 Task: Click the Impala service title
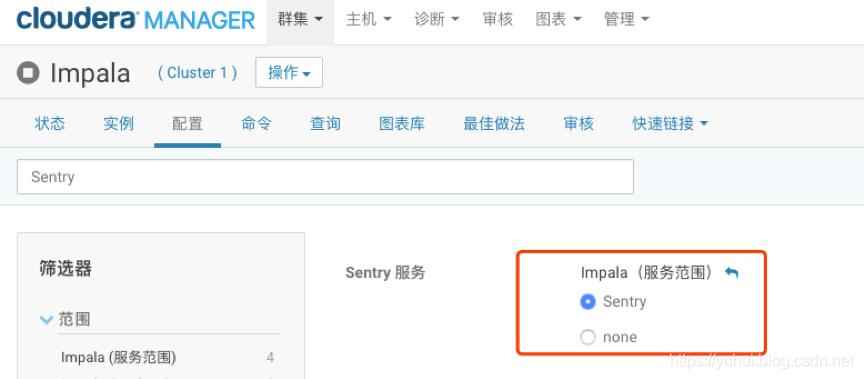(90, 73)
